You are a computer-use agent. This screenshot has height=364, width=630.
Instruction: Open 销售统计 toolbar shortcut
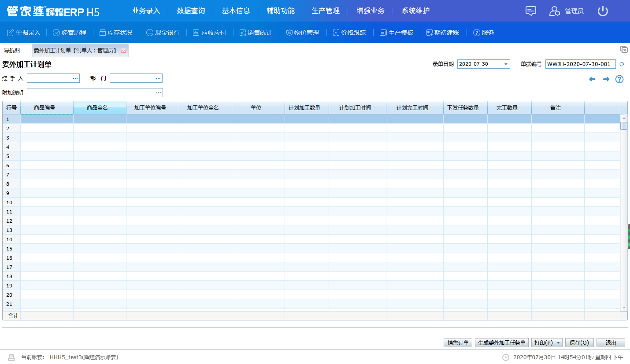click(256, 33)
